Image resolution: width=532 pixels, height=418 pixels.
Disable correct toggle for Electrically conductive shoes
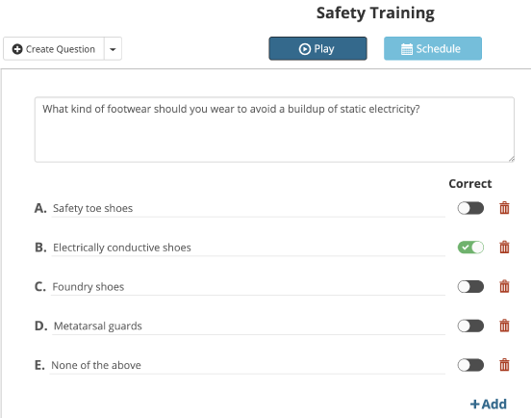tap(470, 248)
